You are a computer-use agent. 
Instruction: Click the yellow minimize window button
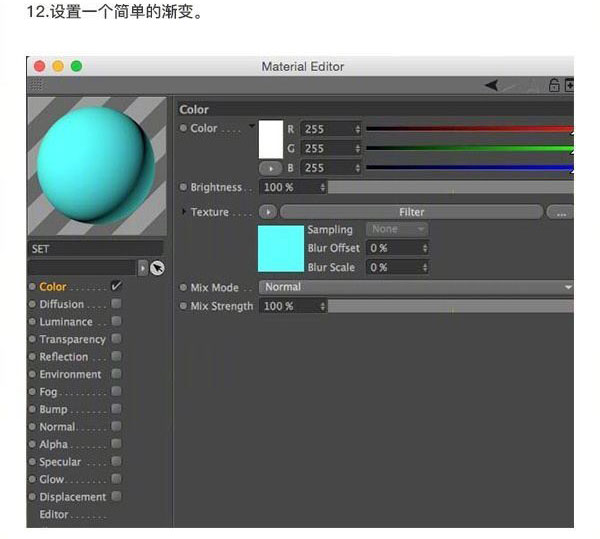58,66
